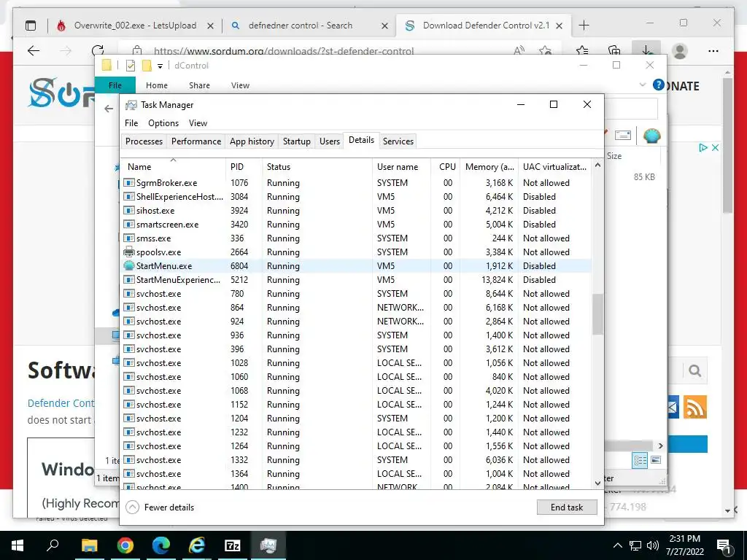Open Microsoft Edge from the taskbar
747x560 pixels.
(161, 545)
